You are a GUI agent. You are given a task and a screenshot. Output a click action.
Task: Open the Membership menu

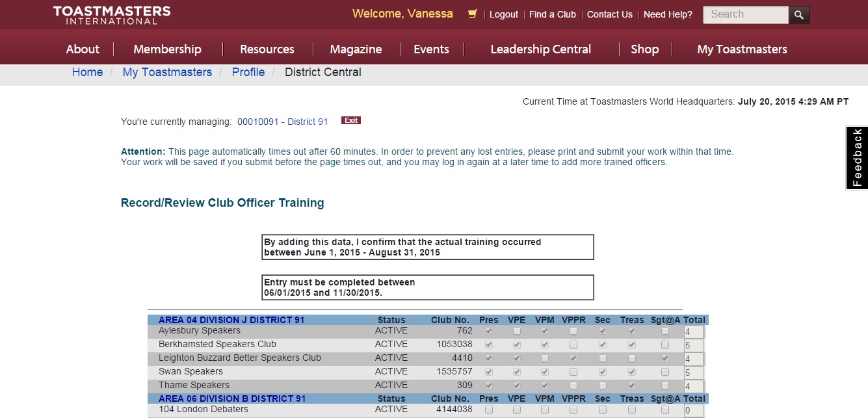click(167, 49)
